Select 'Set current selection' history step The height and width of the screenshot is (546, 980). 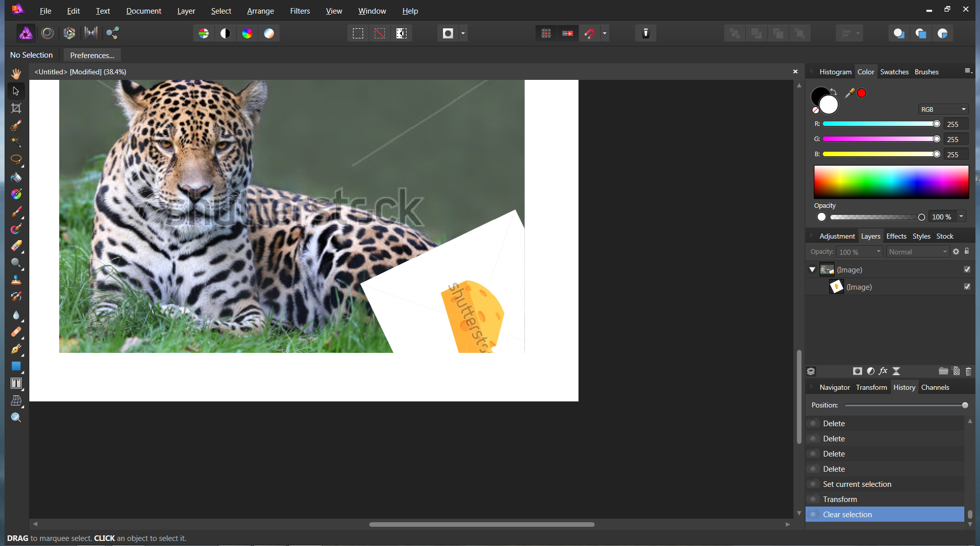tap(885, 484)
